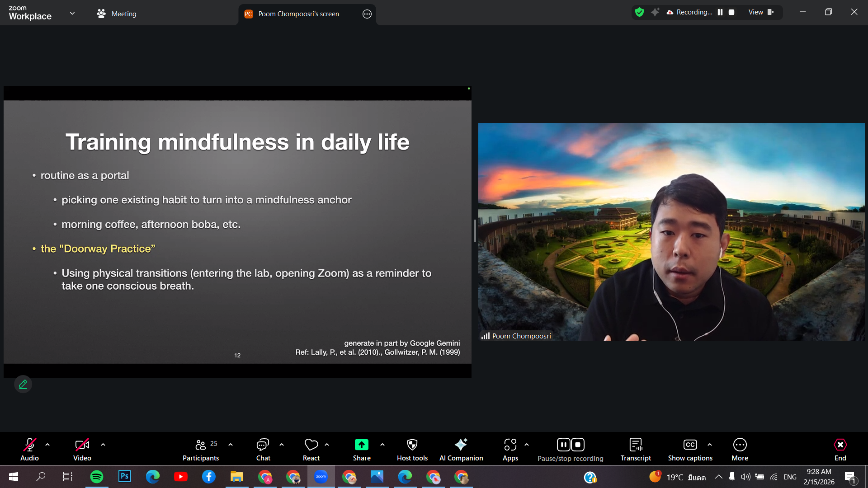Launch AI Companion sparkle icon
The image size is (868, 488).
click(x=461, y=449)
